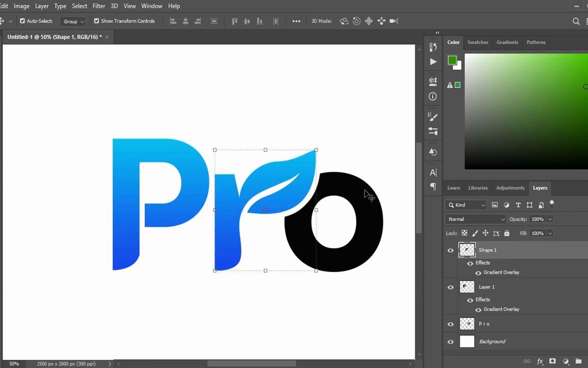Click the Create new group folder icon
Screen dimensions: 588x368
coord(579,361)
